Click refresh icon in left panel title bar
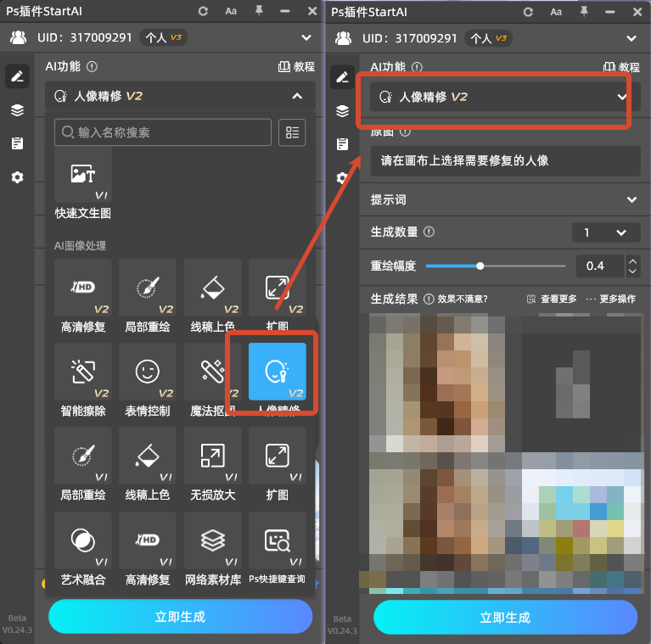 pos(203,11)
